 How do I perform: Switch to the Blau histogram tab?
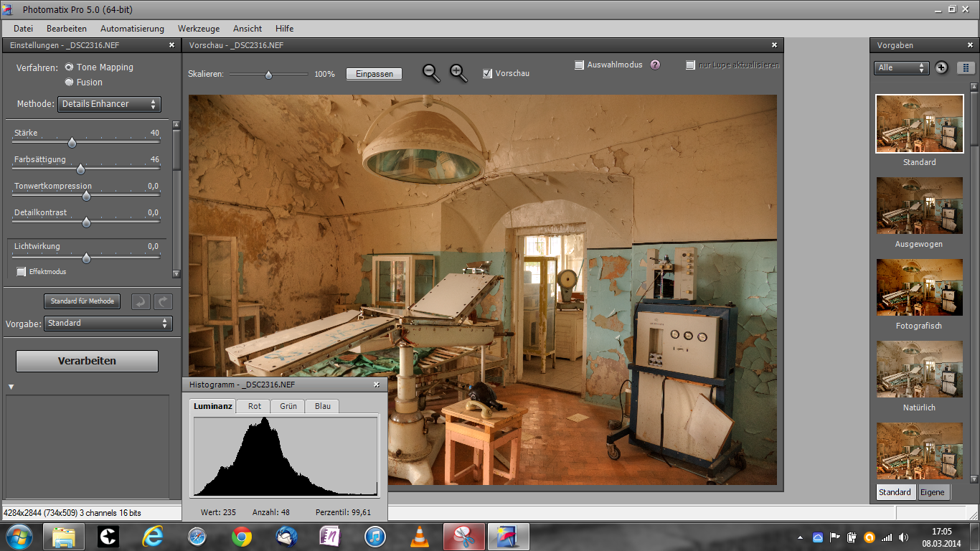coord(323,406)
